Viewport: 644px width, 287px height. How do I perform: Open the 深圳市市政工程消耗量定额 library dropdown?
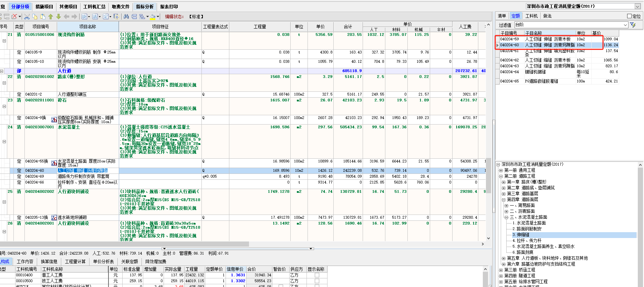point(637,7)
